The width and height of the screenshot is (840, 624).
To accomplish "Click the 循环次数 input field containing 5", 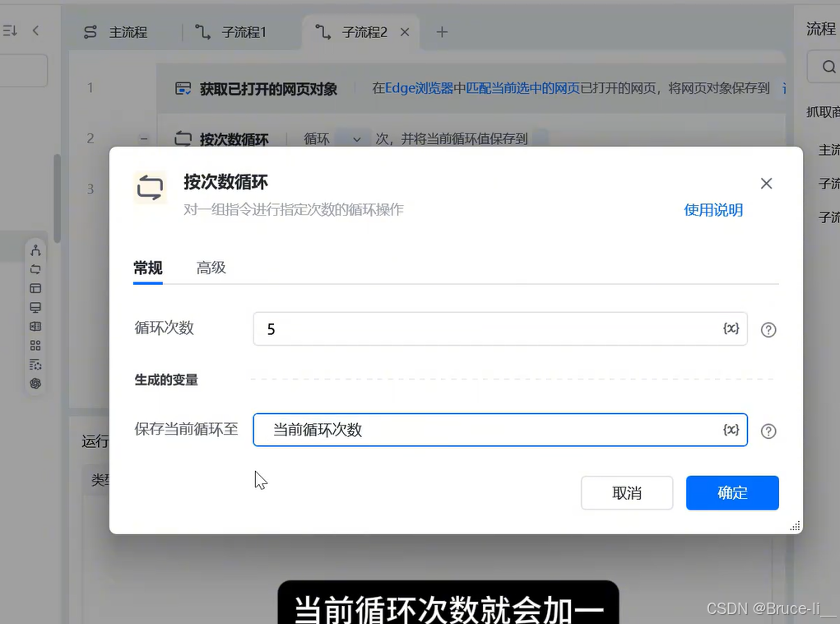I will pos(500,328).
